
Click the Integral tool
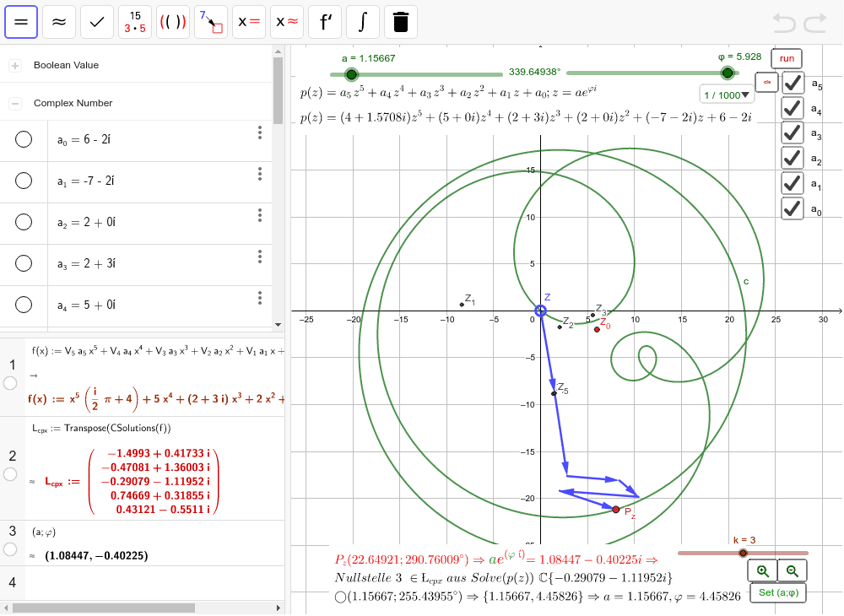(x=363, y=22)
